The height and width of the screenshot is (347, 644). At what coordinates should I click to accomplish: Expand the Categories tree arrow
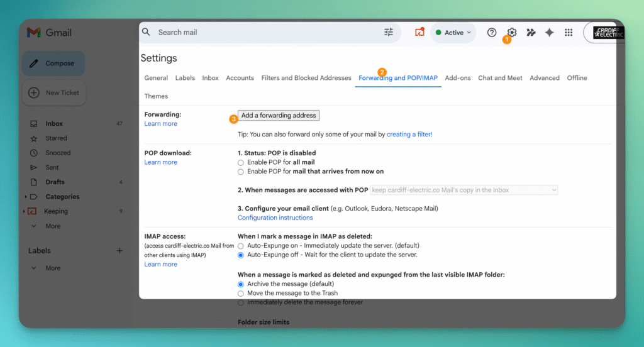pyautogui.click(x=25, y=197)
